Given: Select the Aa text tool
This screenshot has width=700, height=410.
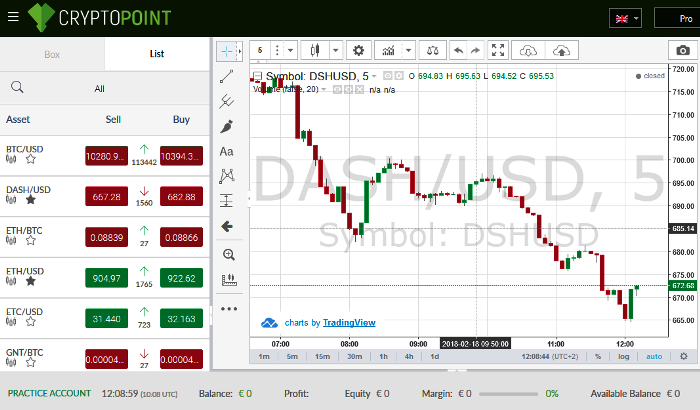Looking at the screenshot, I should click(x=226, y=151).
